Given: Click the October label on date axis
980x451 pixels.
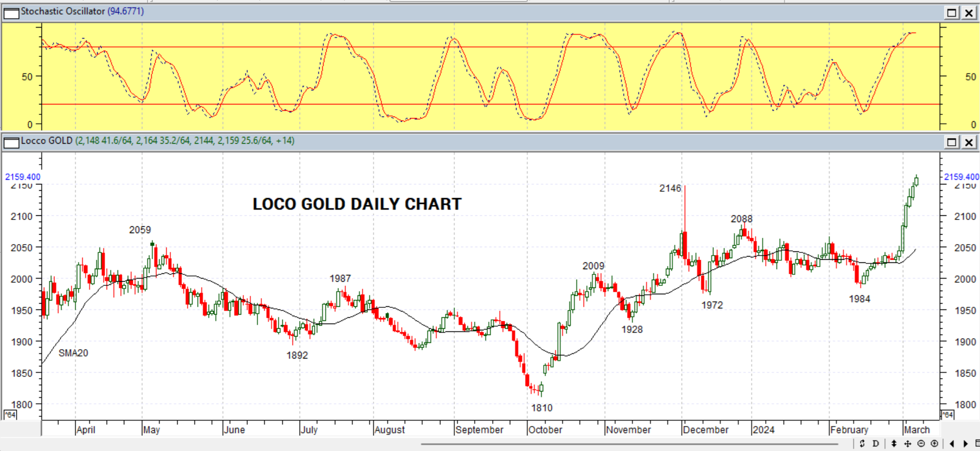Looking at the screenshot, I should pos(545,430).
